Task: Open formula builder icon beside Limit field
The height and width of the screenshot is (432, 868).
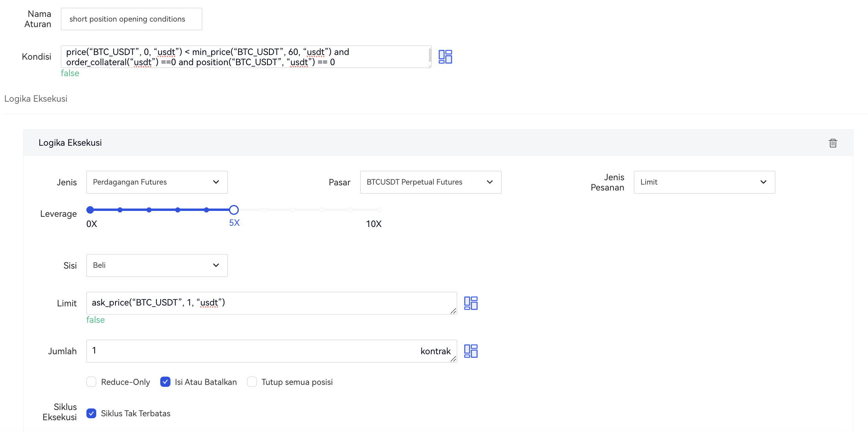Action: 471,303
